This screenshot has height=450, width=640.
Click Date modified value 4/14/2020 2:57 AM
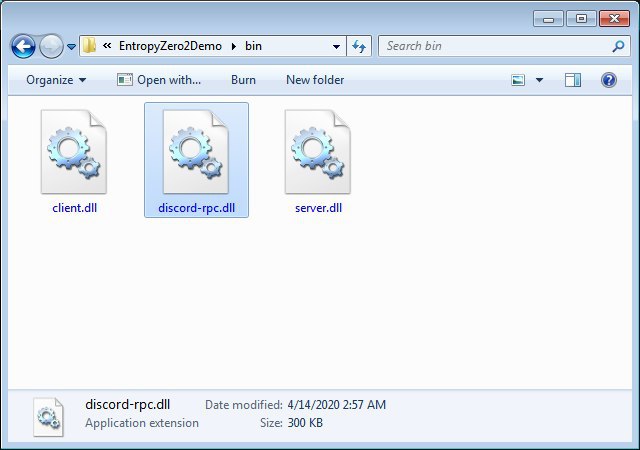tap(336, 405)
